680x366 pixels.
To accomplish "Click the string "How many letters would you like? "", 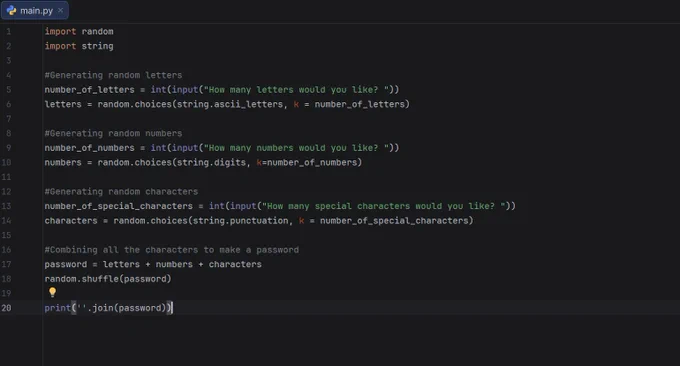I will pyautogui.click(x=296, y=90).
